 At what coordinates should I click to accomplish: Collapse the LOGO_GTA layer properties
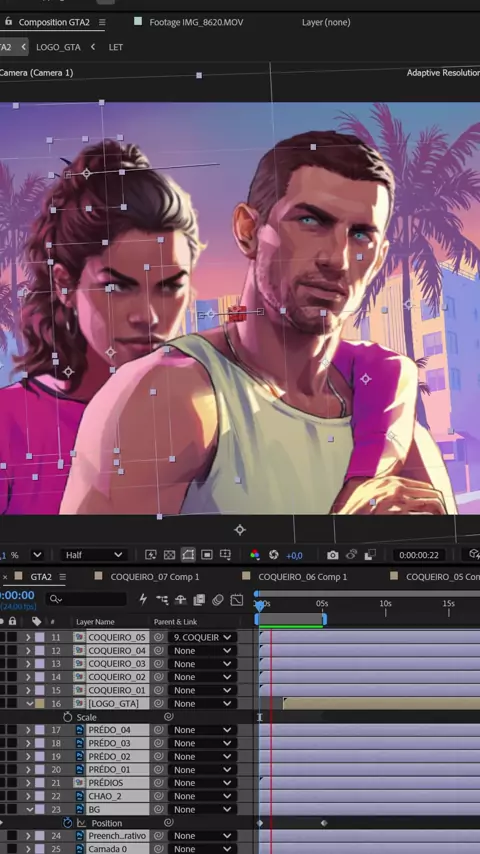[x=29, y=704]
